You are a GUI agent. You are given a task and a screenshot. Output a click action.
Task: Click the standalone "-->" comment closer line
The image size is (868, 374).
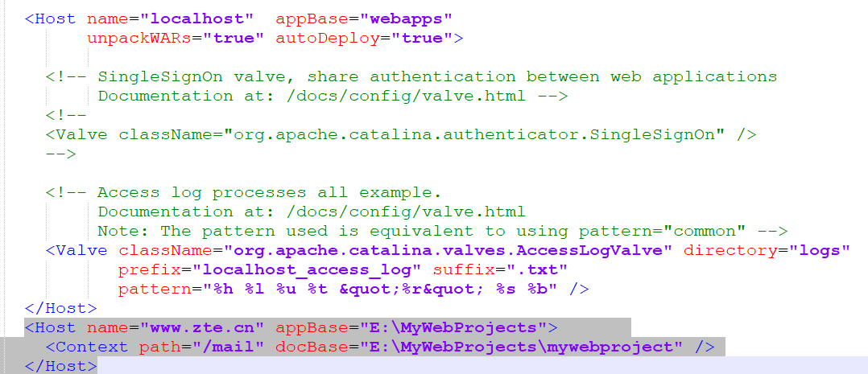point(61,154)
